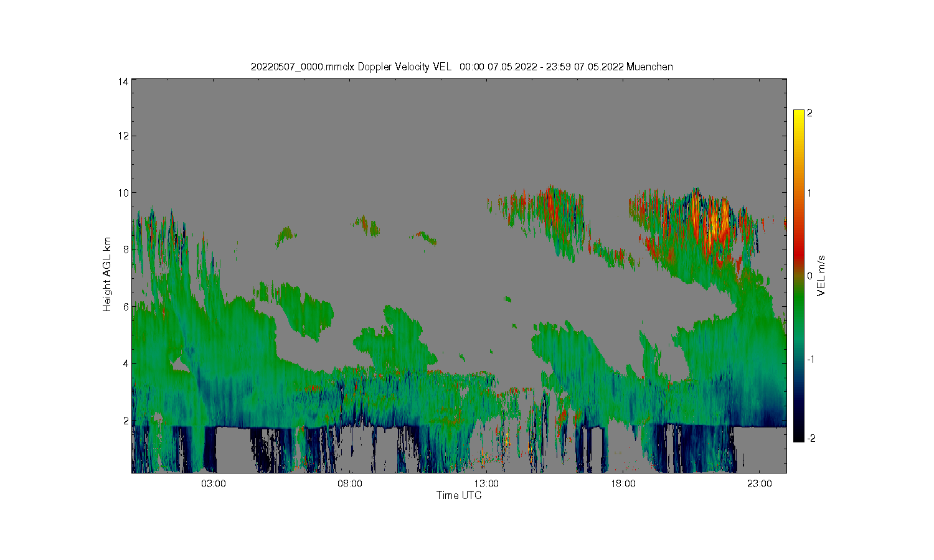Click the '6' height axis label
The width and height of the screenshot is (934, 560).
click(x=126, y=307)
